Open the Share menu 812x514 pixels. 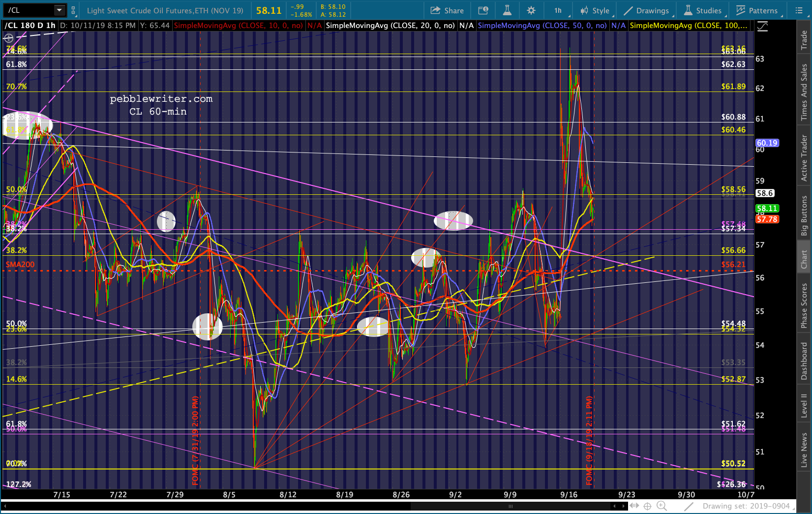pos(447,10)
